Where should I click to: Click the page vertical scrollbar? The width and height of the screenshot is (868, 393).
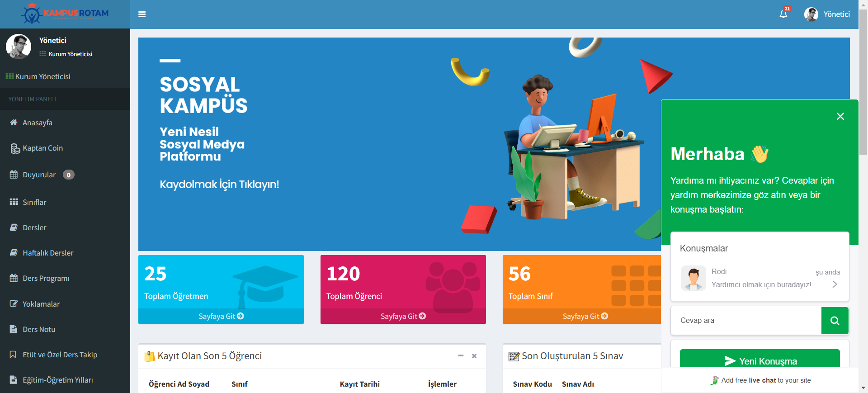863,90
